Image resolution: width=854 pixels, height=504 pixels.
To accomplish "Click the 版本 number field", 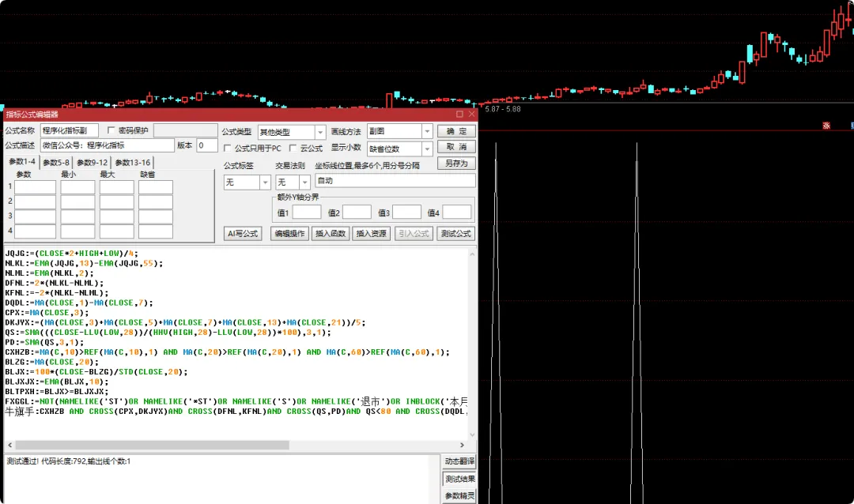I will pyautogui.click(x=206, y=145).
